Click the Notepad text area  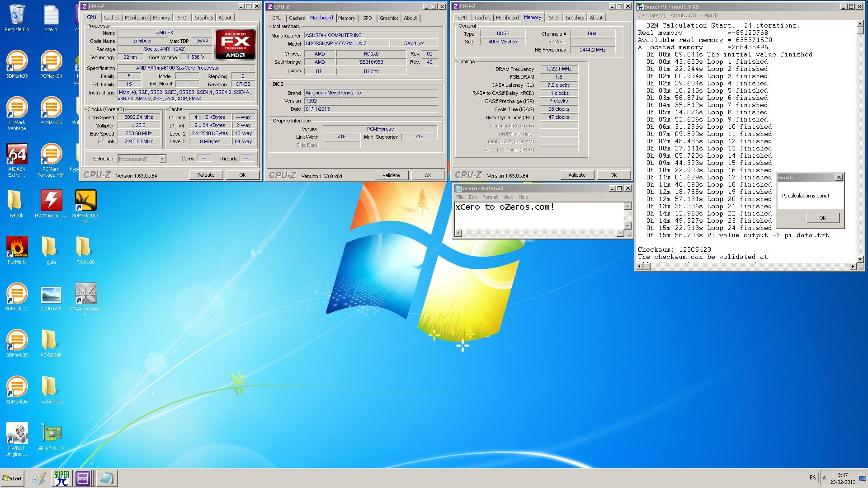[539, 216]
